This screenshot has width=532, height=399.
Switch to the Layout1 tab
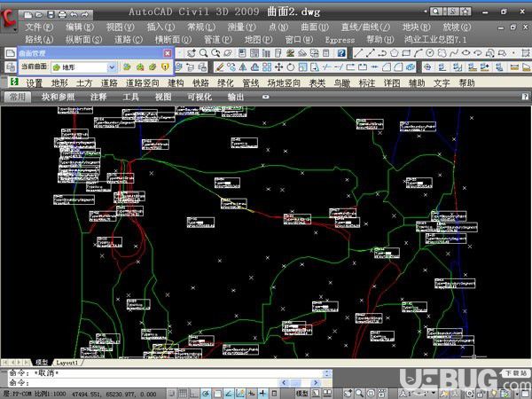66,363
